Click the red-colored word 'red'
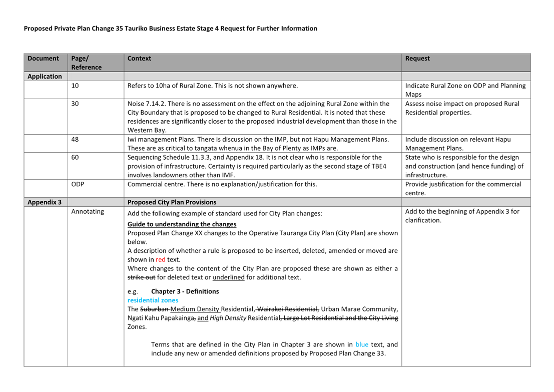The image size is (554, 392). (x=160, y=259)
